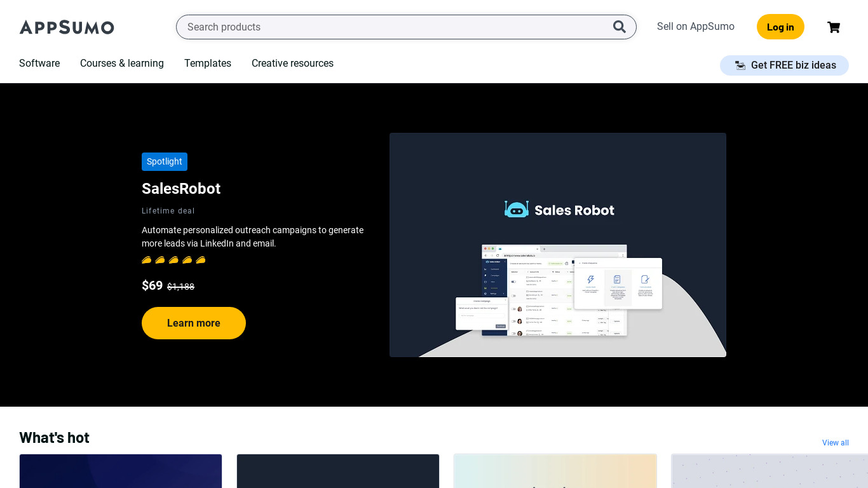Open third pastel What's hot card
Screen dimensions: 868x488
[555, 471]
